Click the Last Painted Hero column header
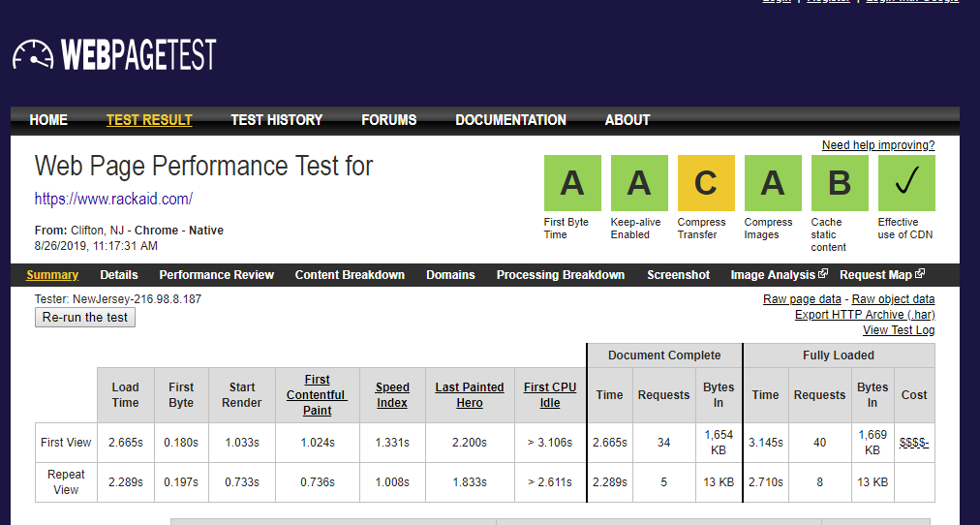 (x=470, y=395)
